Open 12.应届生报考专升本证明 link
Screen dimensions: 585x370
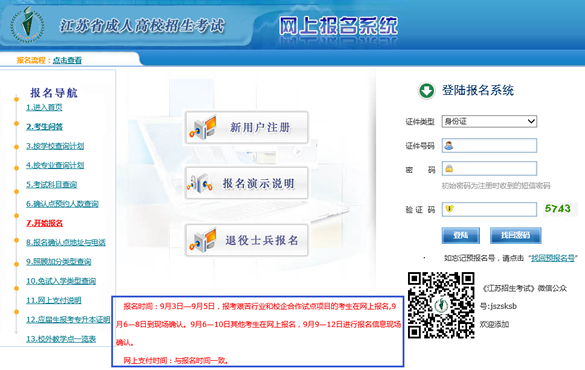68,320
